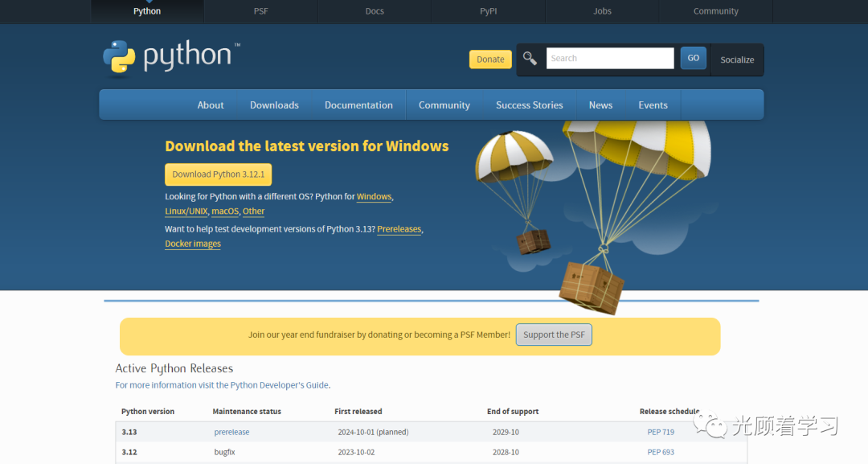The width and height of the screenshot is (868, 464).
Task: Click the 2028-10 end of support cell
Action: click(x=506, y=452)
